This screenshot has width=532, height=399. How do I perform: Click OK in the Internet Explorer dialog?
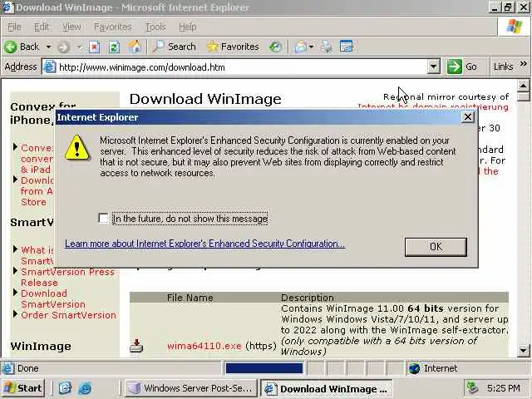coord(436,247)
